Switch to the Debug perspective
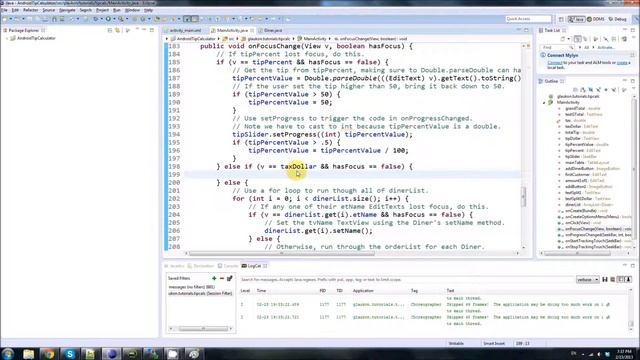Image resolution: width=640 pixels, height=360 pixels. [x=618, y=19]
